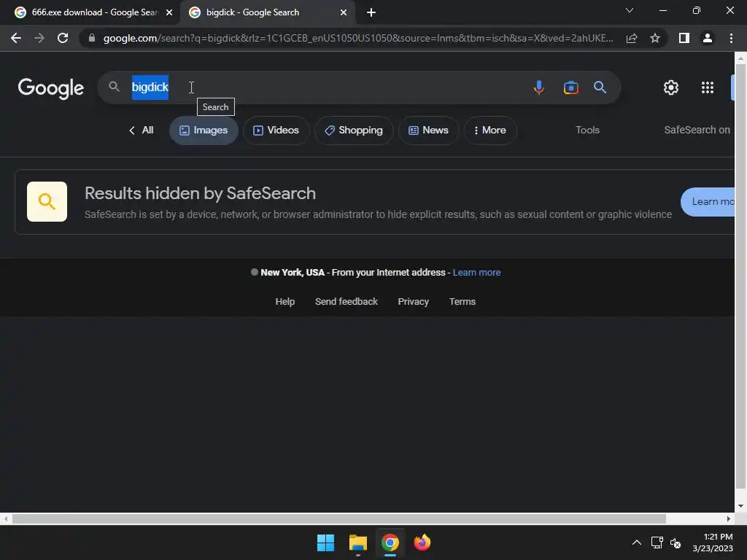Click the browser forward arrow
The height and width of the screenshot is (560, 747).
(39, 38)
